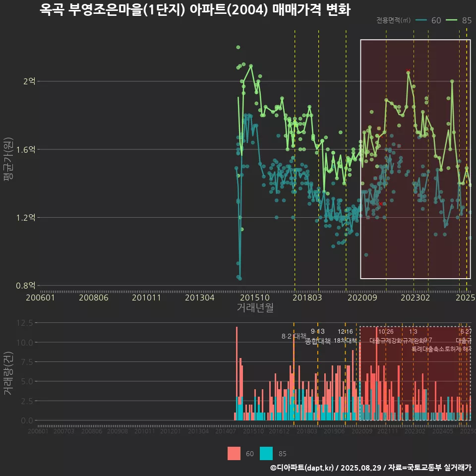Click the 200601 label on price chart axis

[x=40, y=297]
